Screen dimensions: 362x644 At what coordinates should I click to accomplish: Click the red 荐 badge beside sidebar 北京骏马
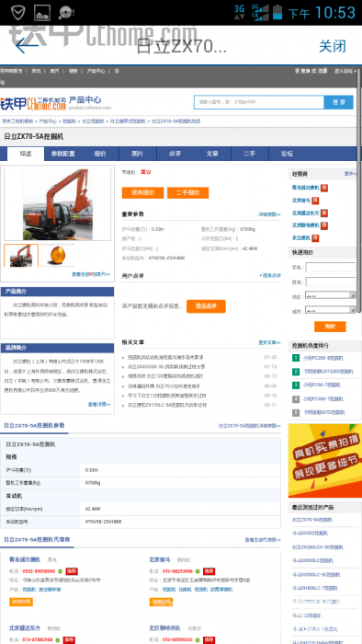[315, 201]
